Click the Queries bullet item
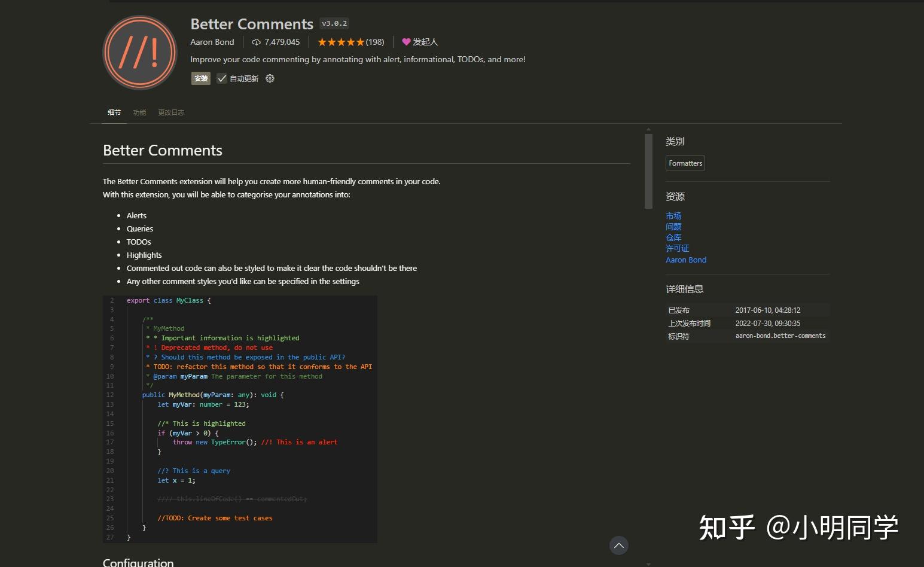The height and width of the screenshot is (567, 924). coord(140,228)
